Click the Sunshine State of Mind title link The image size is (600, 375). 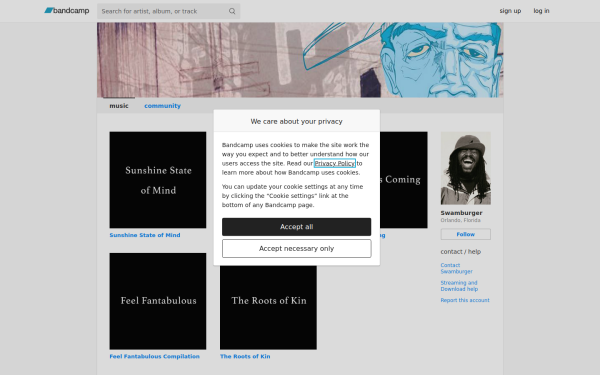click(x=145, y=235)
